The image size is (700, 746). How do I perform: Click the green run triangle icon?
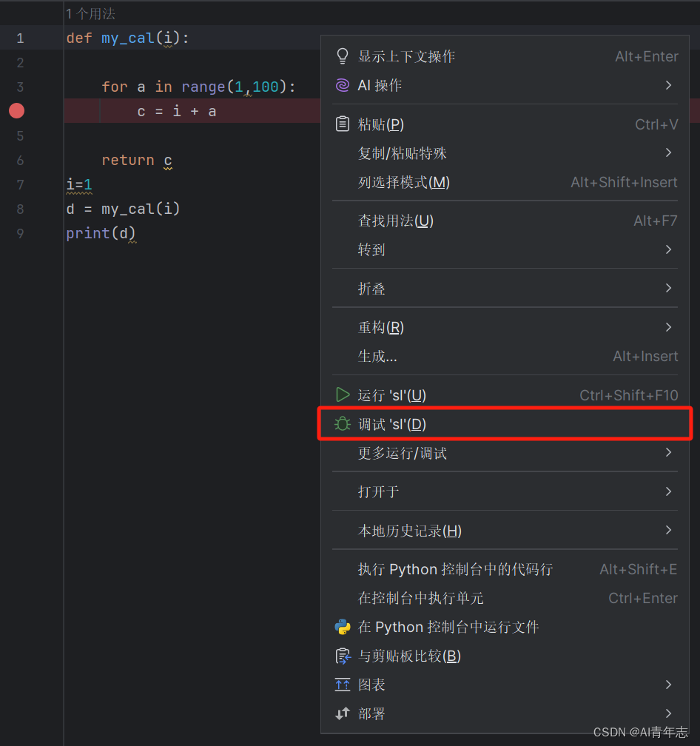pyautogui.click(x=343, y=395)
